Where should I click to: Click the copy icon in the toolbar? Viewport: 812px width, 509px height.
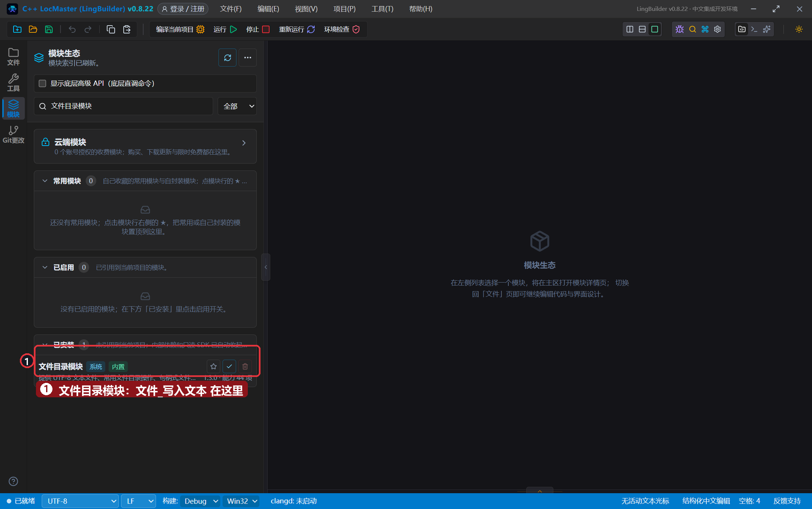[x=111, y=29]
